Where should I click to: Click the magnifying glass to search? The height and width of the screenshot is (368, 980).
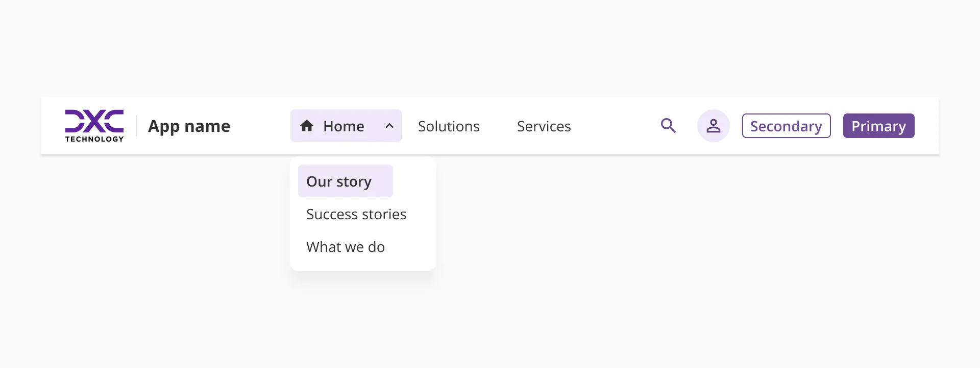pyautogui.click(x=669, y=125)
